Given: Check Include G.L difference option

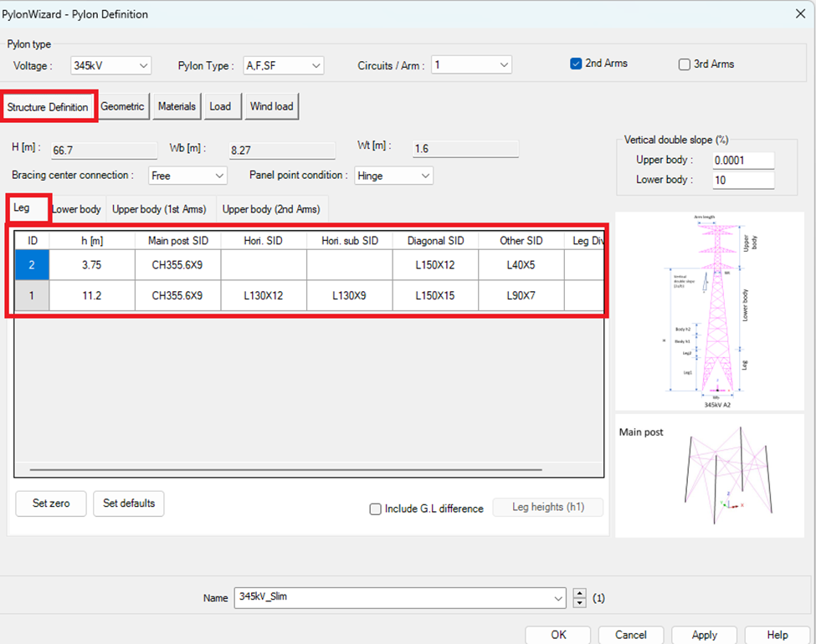Looking at the screenshot, I should (x=376, y=509).
